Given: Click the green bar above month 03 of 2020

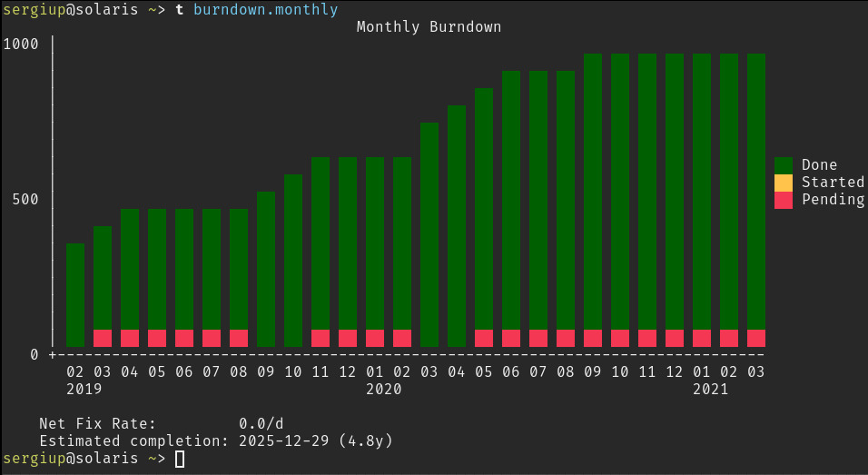Looking at the screenshot, I should click(x=429, y=234).
